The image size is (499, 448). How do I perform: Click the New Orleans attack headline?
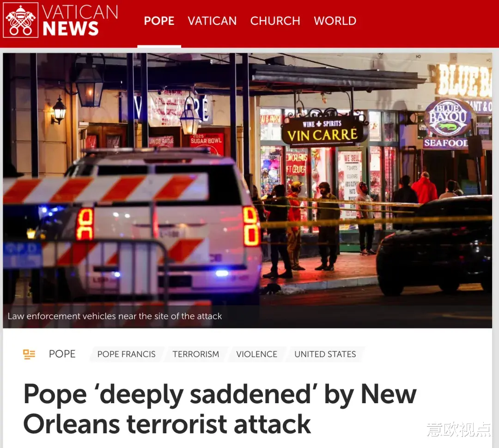[220, 409]
